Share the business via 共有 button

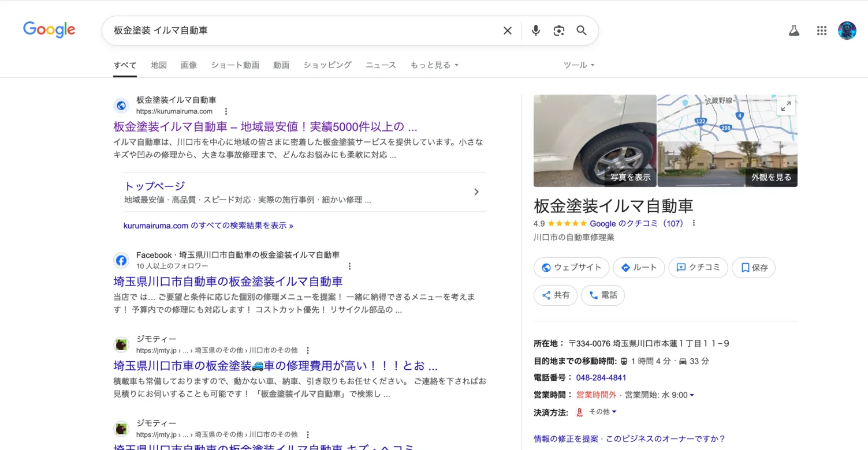point(556,295)
